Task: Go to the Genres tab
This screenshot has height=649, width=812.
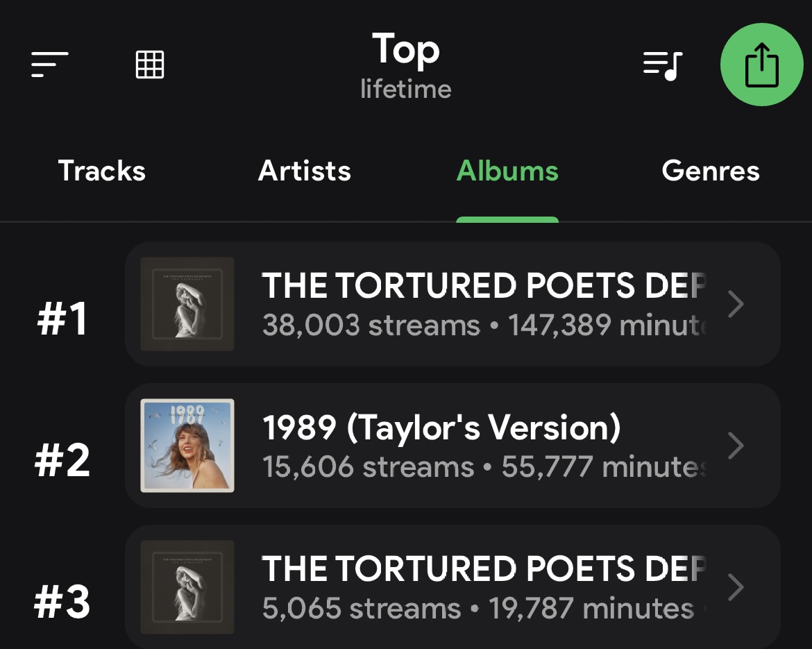Action: tap(711, 171)
